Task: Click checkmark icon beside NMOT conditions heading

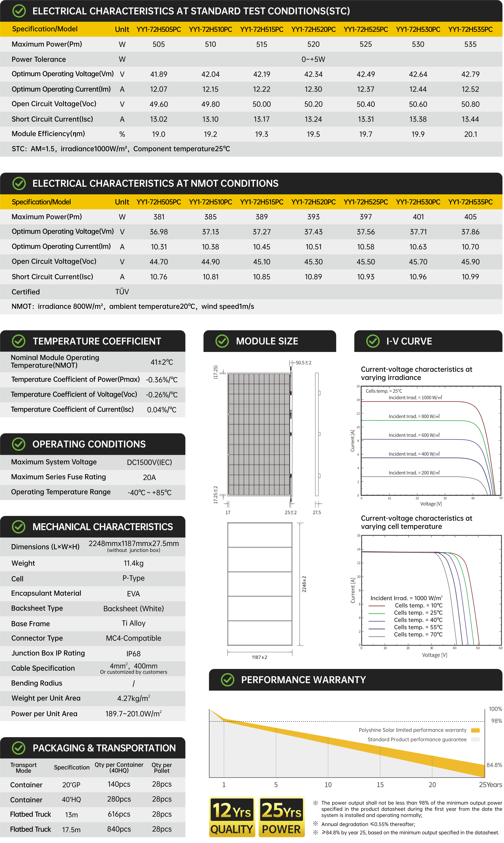Action: (x=19, y=184)
